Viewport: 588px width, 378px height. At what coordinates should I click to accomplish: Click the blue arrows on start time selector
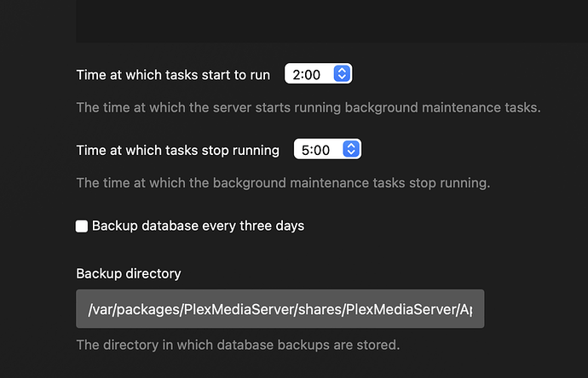tap(342, 75)
